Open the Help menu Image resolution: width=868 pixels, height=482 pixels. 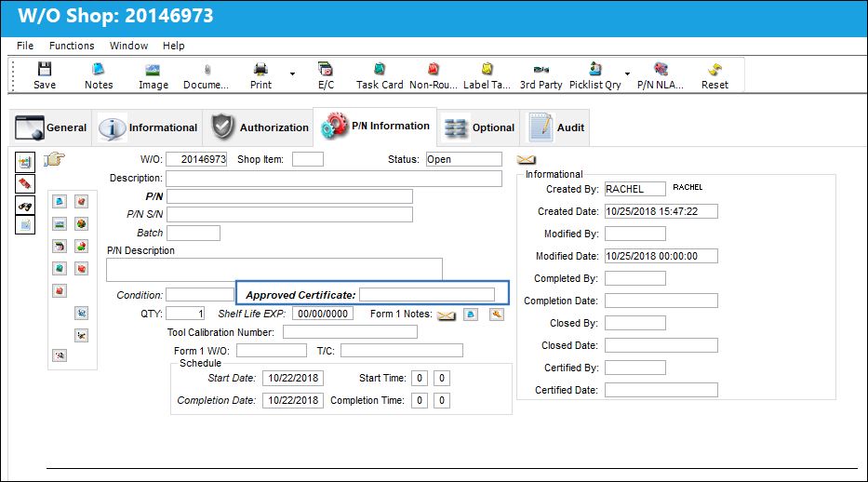[173, 46]
